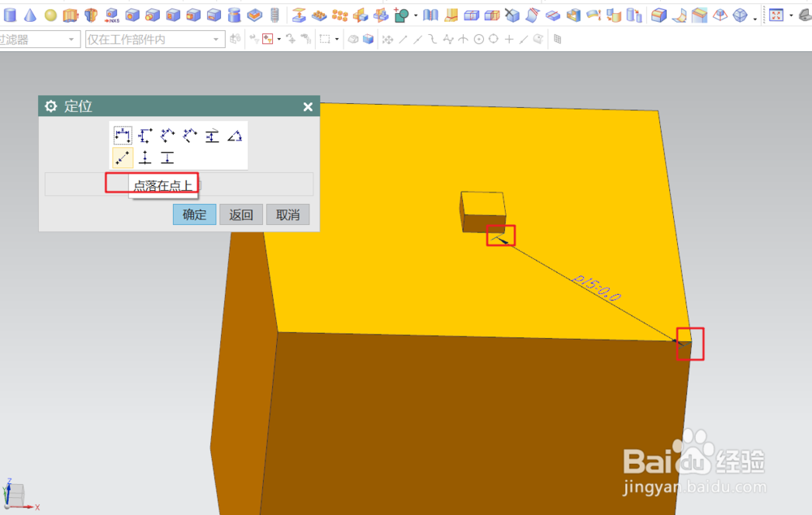Screen dimensions: 812x515
Task: Click the small block on top face
Action: pyautogui.click(x=482, y=212)
